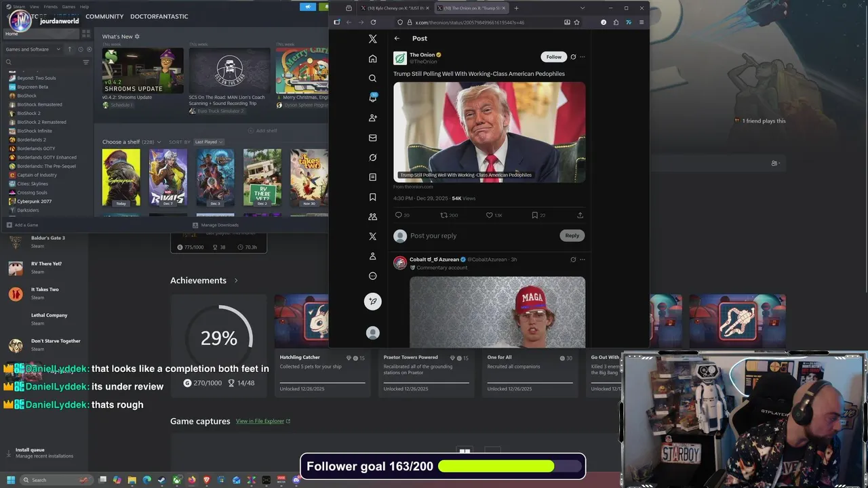This screenshot has height=488, width=868.
Task: Open Friends menu in Steam
Action: pyautogui.click(x=51, y=7)
